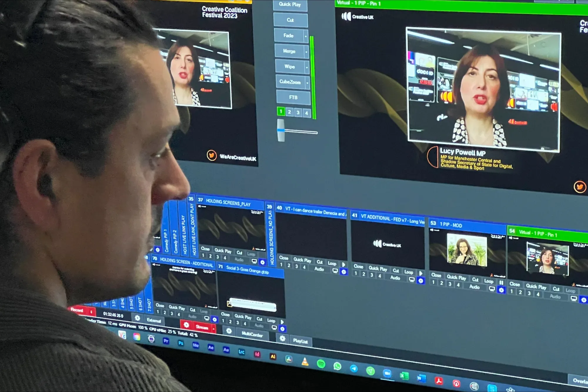Open PlayList settings gear
Image resolution: width=588 pixels, height=392 pixels.
pyautogui.click(x=283, y=338)
